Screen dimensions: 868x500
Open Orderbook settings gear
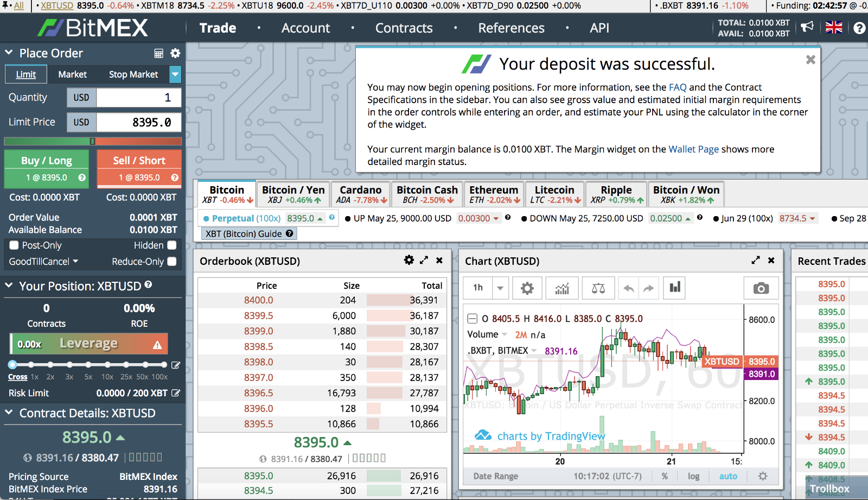[x=409, y=260]
